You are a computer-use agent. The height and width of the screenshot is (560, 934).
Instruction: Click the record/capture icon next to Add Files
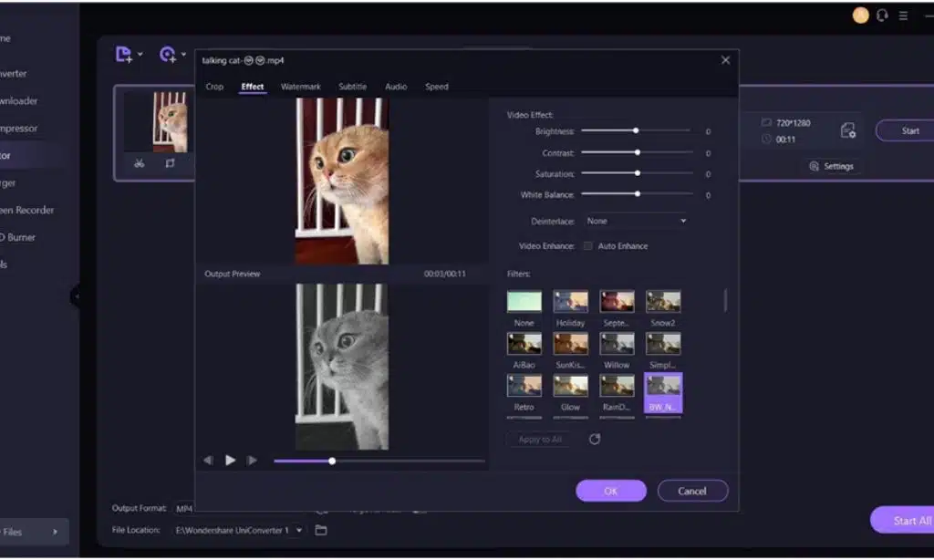coord(168,55)
